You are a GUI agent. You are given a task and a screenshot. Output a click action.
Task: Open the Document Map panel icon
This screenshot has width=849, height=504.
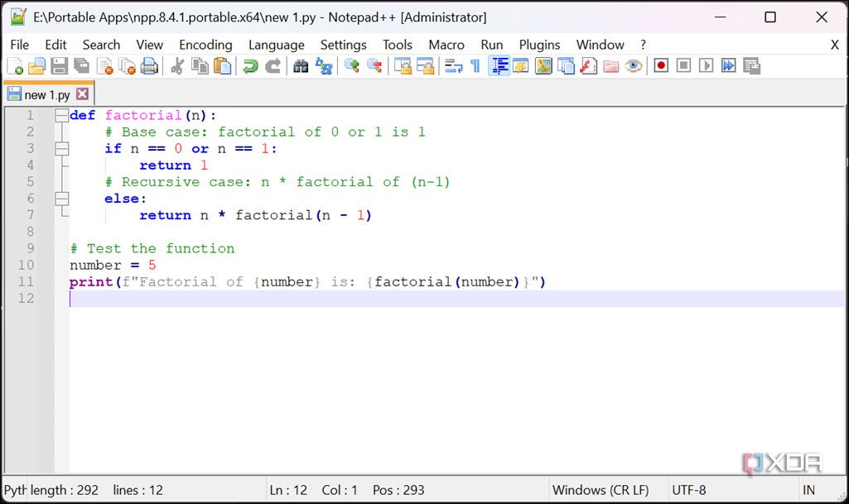[x=543, y=66]
